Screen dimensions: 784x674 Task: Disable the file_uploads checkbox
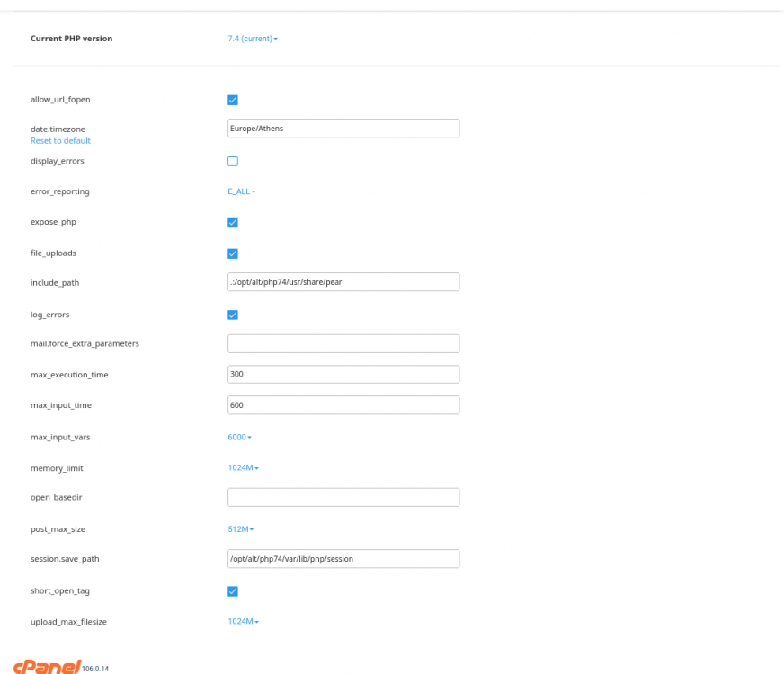point(233,253)
